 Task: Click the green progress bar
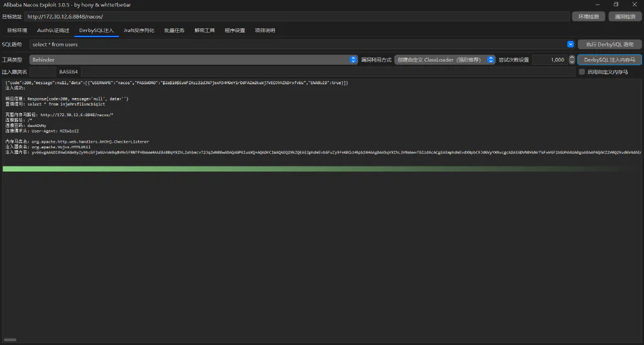coord(321,169)
